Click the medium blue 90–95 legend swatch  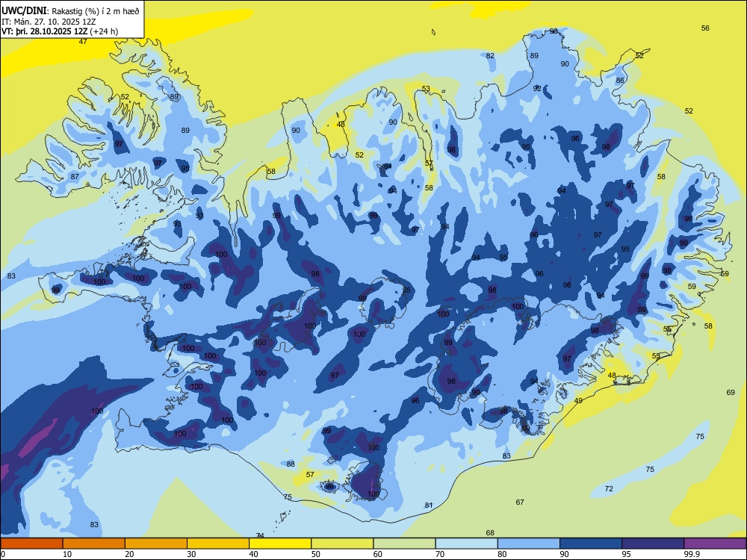(x=591, y=544)
